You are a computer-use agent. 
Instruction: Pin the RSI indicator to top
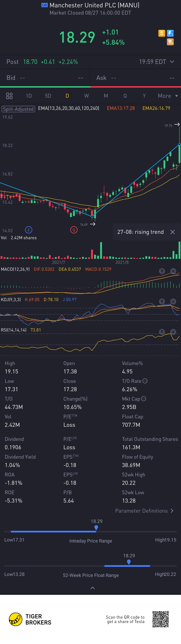[x=162, y=332]
